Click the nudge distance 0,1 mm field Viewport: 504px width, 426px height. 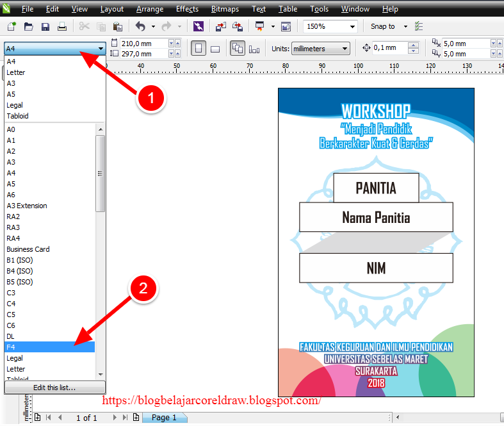pos(390,48)
